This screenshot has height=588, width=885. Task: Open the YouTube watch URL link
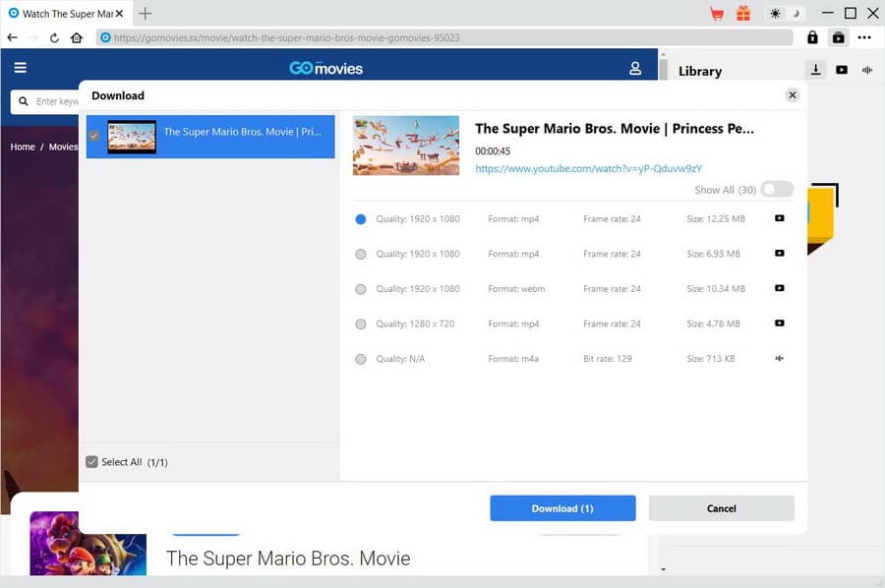coord(589,168)
